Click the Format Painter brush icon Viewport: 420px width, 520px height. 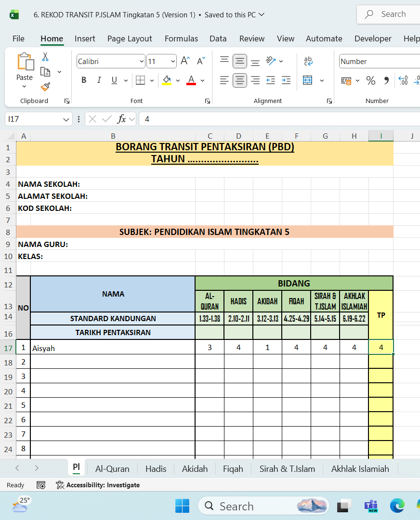(45, 87)
